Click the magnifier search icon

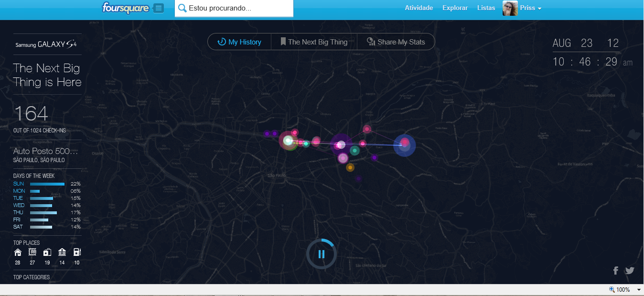point(182,8)
